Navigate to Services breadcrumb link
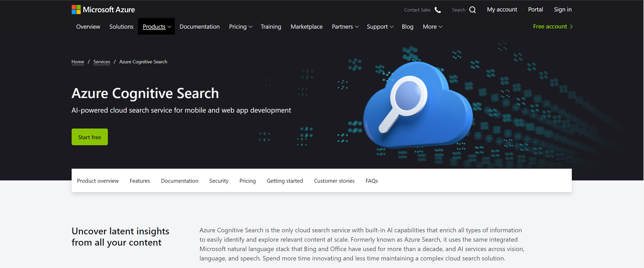 (102, 62)
